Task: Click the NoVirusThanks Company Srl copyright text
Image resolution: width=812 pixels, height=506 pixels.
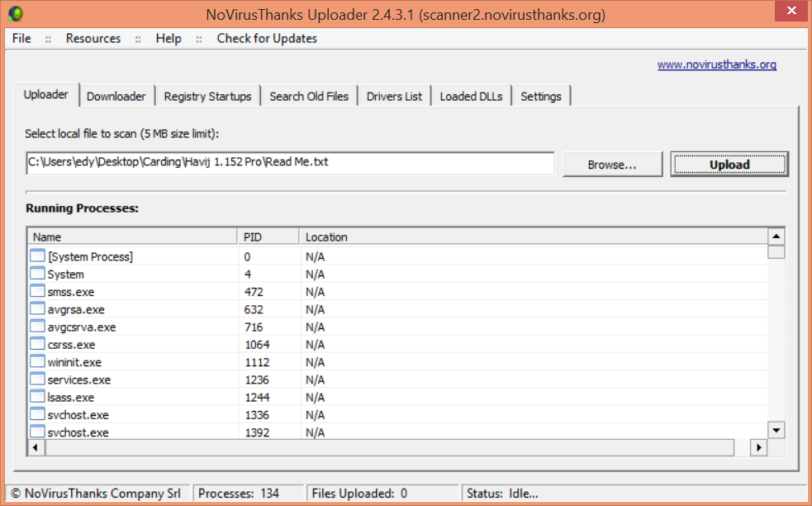Action: coord(96,494)
